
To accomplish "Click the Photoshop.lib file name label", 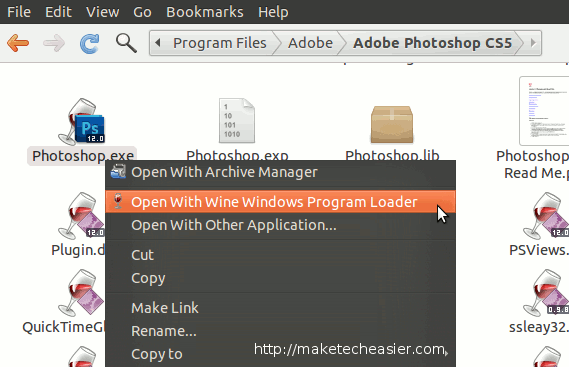I will coord(392,155).
